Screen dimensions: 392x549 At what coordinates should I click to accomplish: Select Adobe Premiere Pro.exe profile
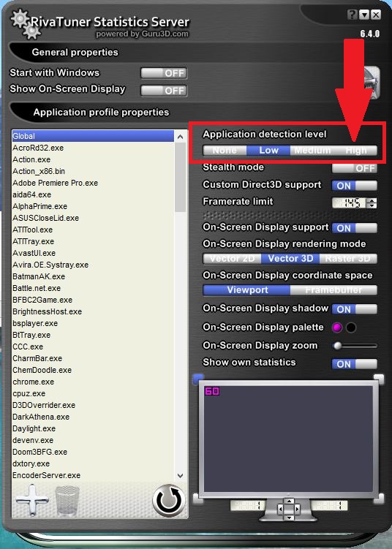(x=93, y=183)
